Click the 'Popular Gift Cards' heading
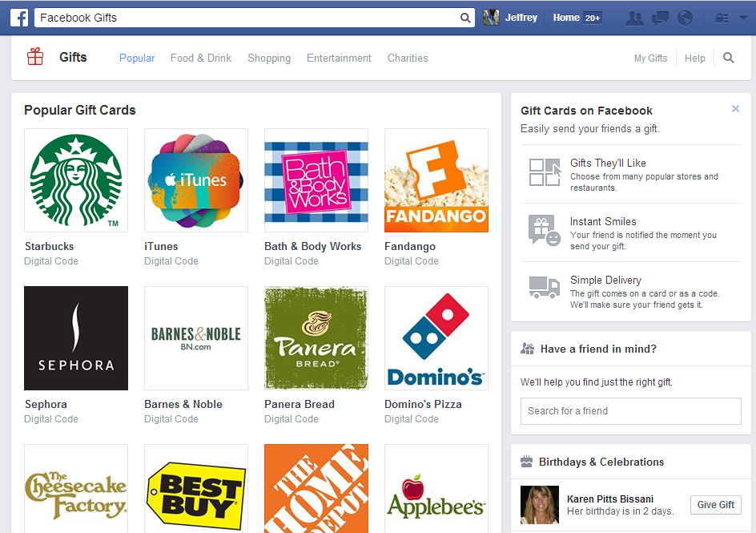 [x=80, y=110]
